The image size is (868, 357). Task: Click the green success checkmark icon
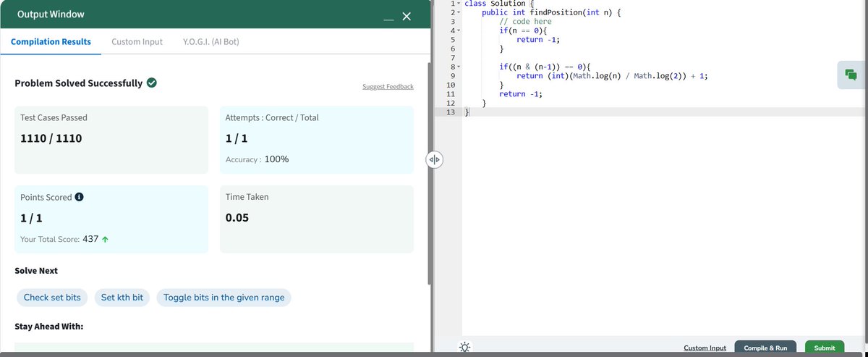[152, 83]
